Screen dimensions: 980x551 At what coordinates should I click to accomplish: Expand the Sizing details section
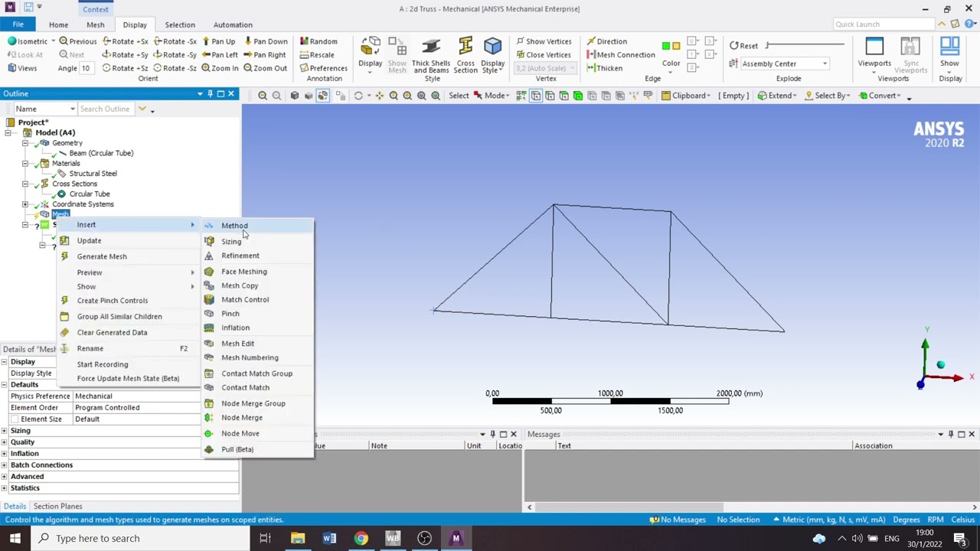click(5, 431)
